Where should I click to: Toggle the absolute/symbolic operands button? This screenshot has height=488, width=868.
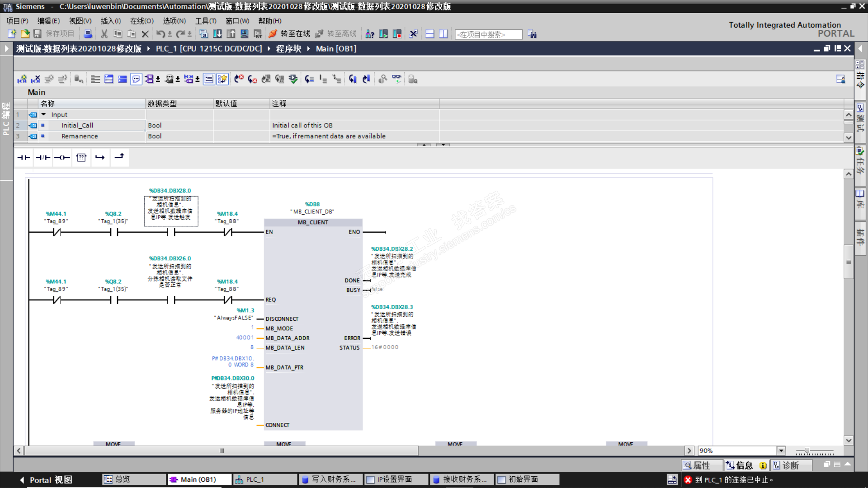[x=149, y=80]
